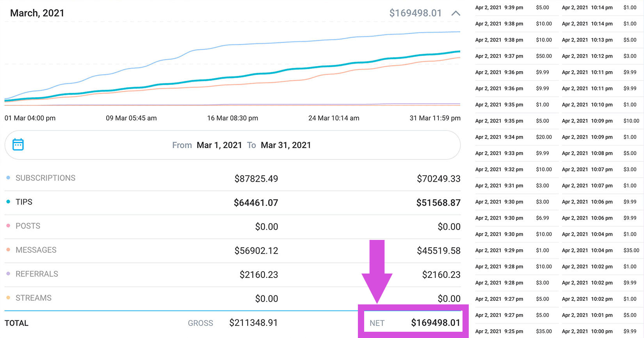Open the Messages earnings category
644x338 pixels.
point(36,250)
